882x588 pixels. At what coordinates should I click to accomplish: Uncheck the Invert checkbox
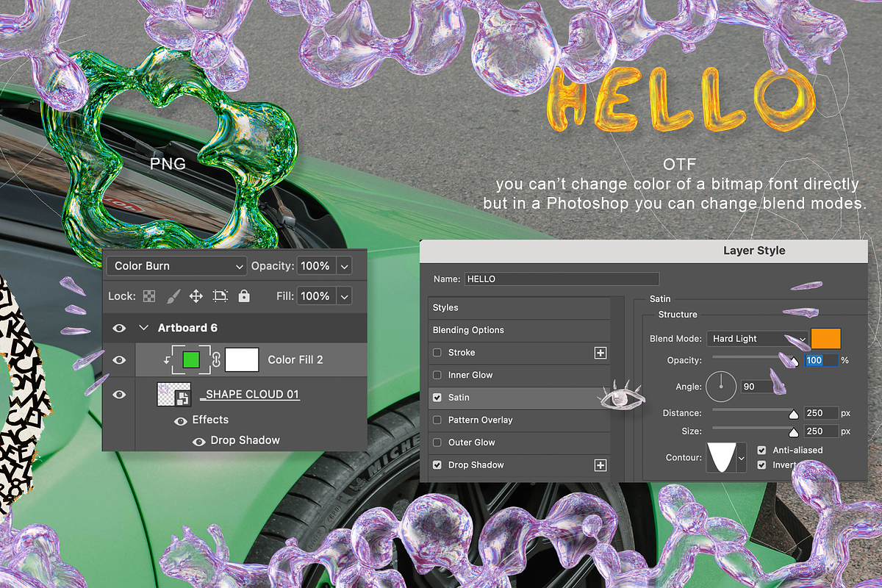(x=761, y=465)
